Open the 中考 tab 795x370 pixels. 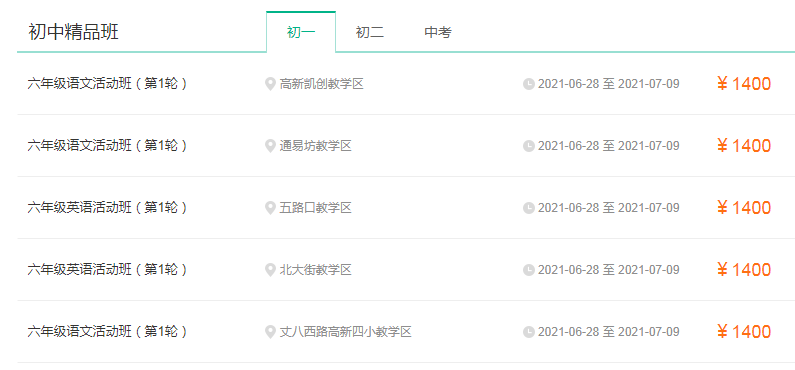[438, 32]
